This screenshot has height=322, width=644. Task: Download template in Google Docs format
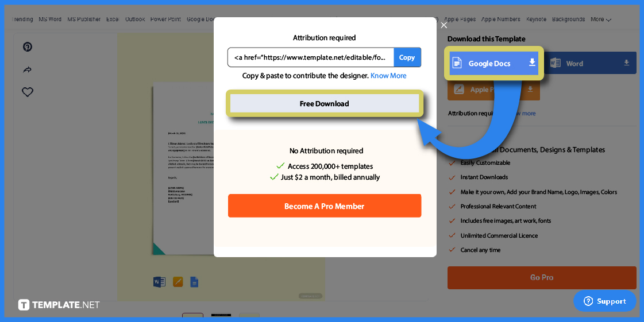493,63
